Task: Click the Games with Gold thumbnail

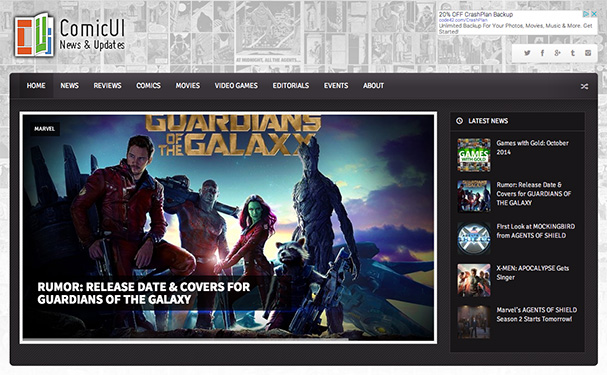Action: click(x=474, y=155)
